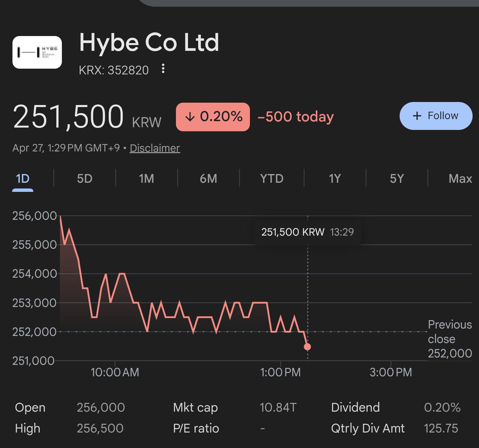Switch to the Max chart range
Screen dimensions: 479x448
point(460,178)
